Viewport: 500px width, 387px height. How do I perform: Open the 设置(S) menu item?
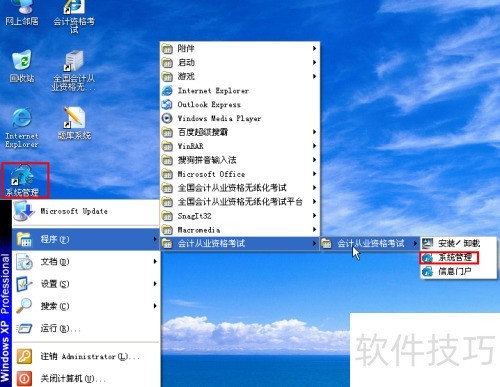pos(86,284)
